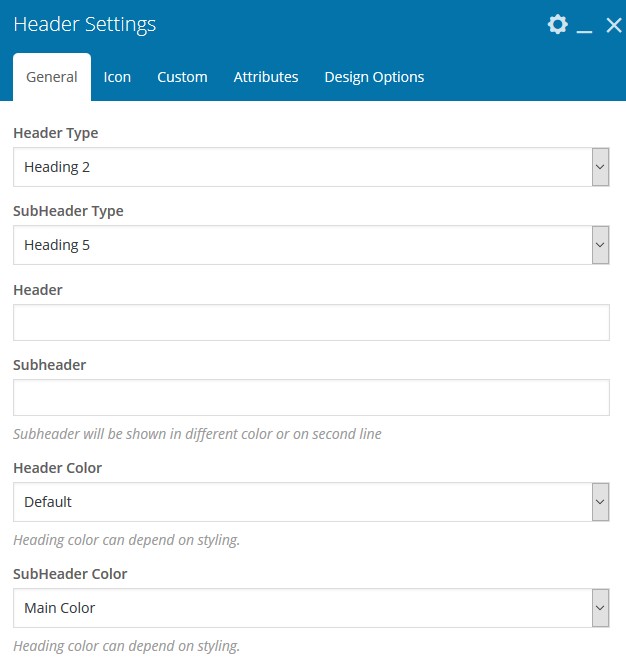Image resolution: width=626 pixels, height=671 pixels.
Task: Open the Design Options tab
Action: [374, 77]
